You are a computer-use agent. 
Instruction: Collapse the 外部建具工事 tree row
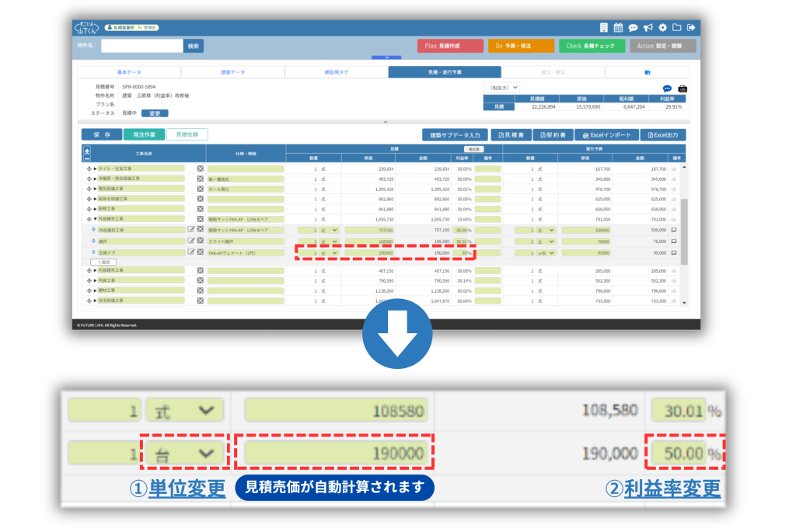pos(95,219)
